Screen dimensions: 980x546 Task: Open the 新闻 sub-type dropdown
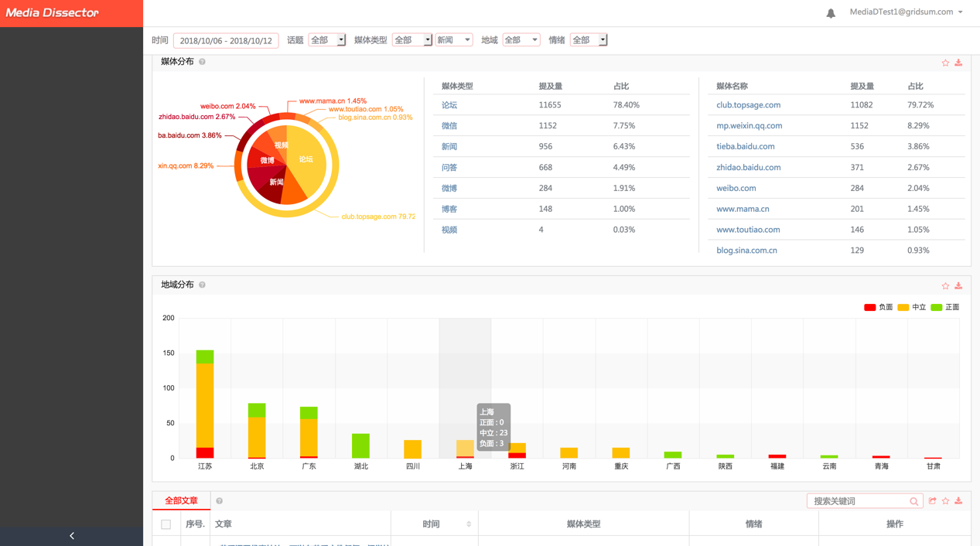point(453,40)
